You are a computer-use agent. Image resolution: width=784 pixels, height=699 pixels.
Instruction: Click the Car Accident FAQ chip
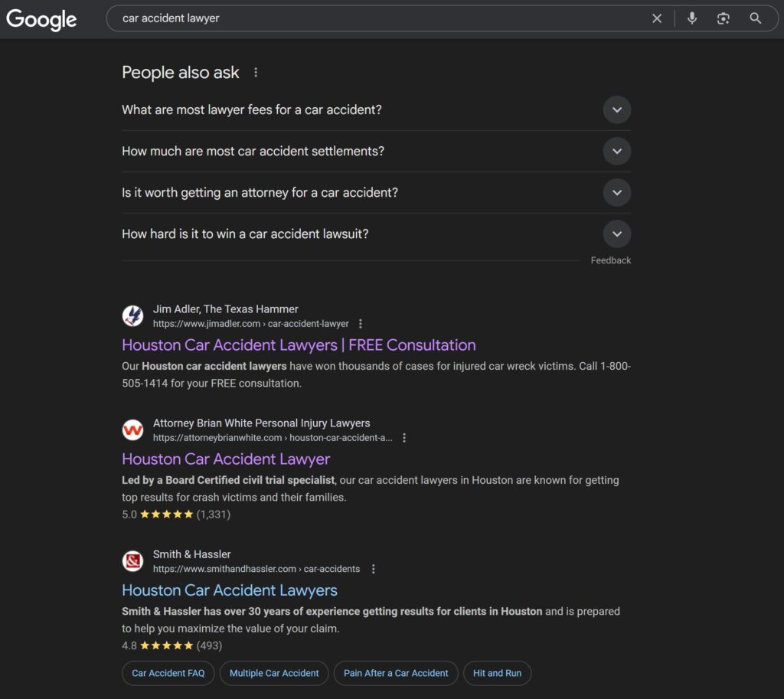tap(168, 673)
